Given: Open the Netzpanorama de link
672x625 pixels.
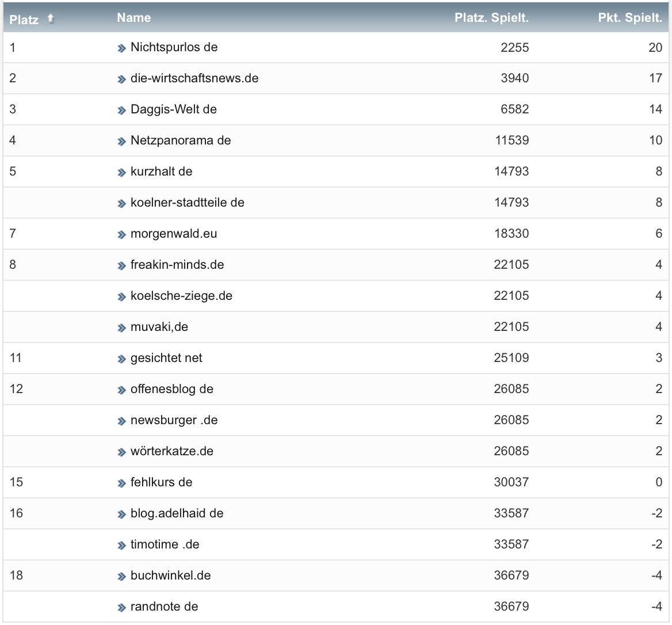Looking at the screenshot, I should click(x=181, y=140).
